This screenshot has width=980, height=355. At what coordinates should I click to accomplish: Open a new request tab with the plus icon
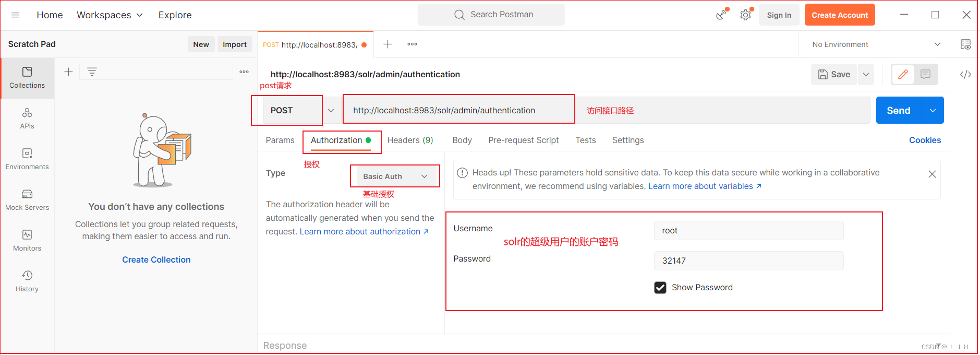pos(388,44)
